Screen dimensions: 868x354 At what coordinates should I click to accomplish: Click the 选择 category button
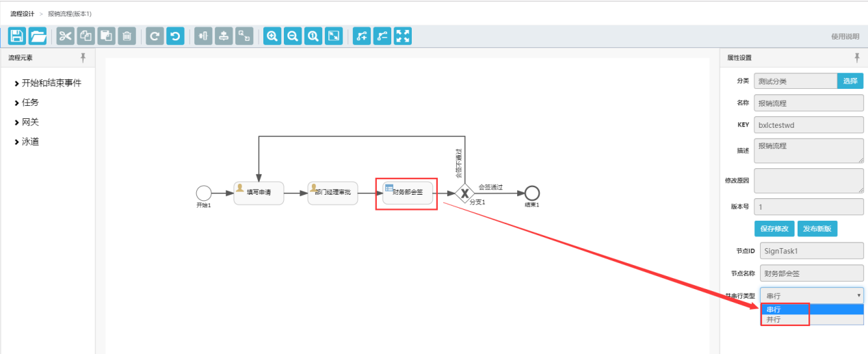(x=850, y=81)
